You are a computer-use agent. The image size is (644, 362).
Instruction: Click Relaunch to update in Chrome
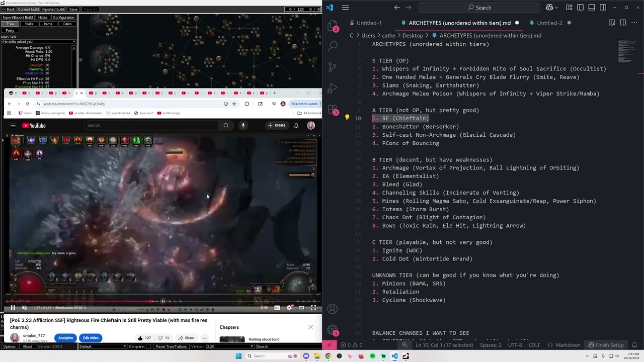point(305,104)
